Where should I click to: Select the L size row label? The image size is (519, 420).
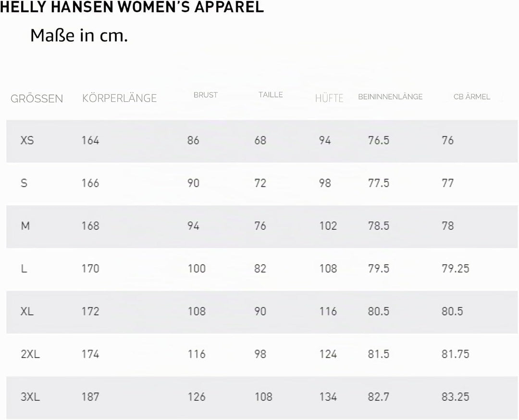24,269
